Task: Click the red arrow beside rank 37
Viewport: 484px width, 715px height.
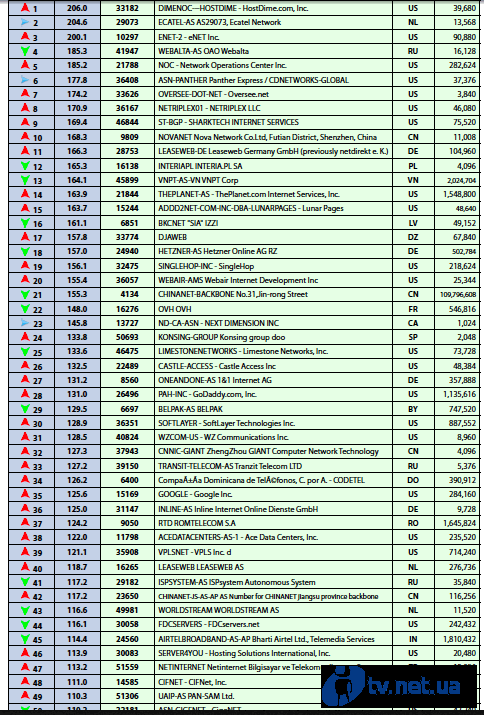Action: [26, 523]
